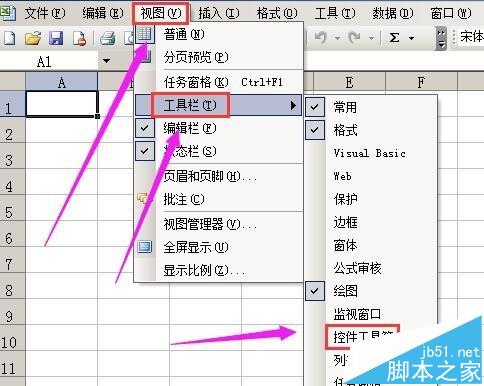
Task: Click the Permission document icon
Action: click(x=80, y=38)
